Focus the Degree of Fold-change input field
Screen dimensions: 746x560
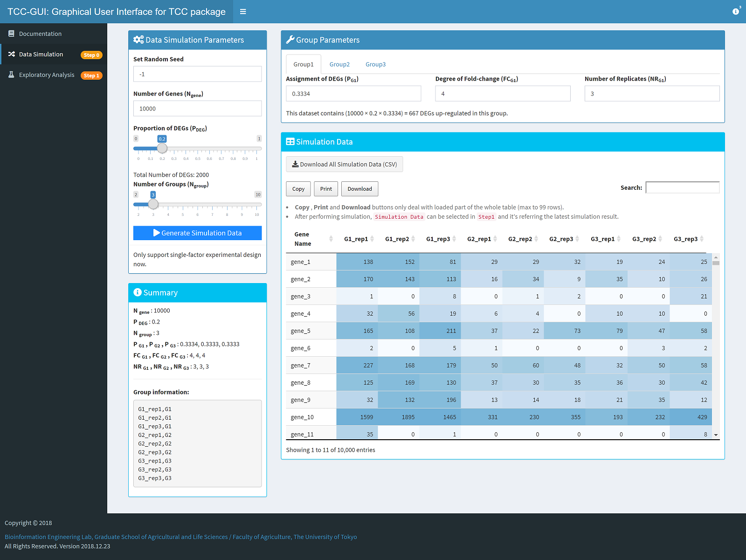(503, 94)
